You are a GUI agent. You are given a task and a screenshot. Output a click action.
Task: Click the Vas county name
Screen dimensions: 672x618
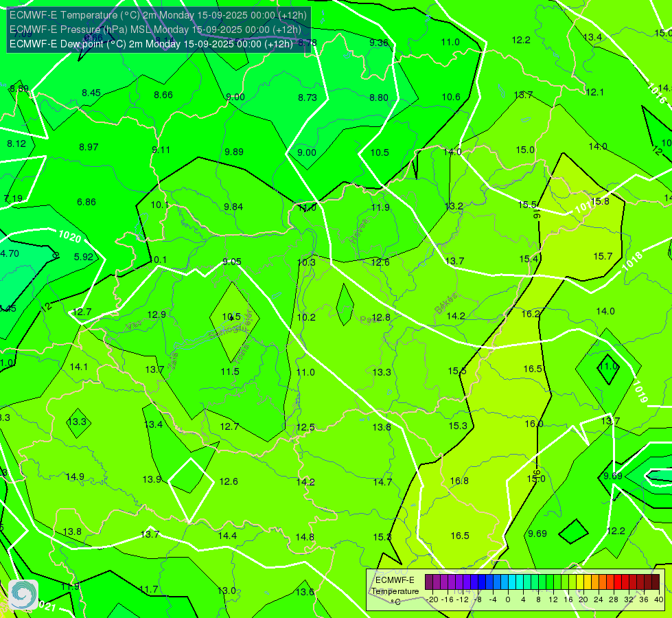[x=134, y=326]
